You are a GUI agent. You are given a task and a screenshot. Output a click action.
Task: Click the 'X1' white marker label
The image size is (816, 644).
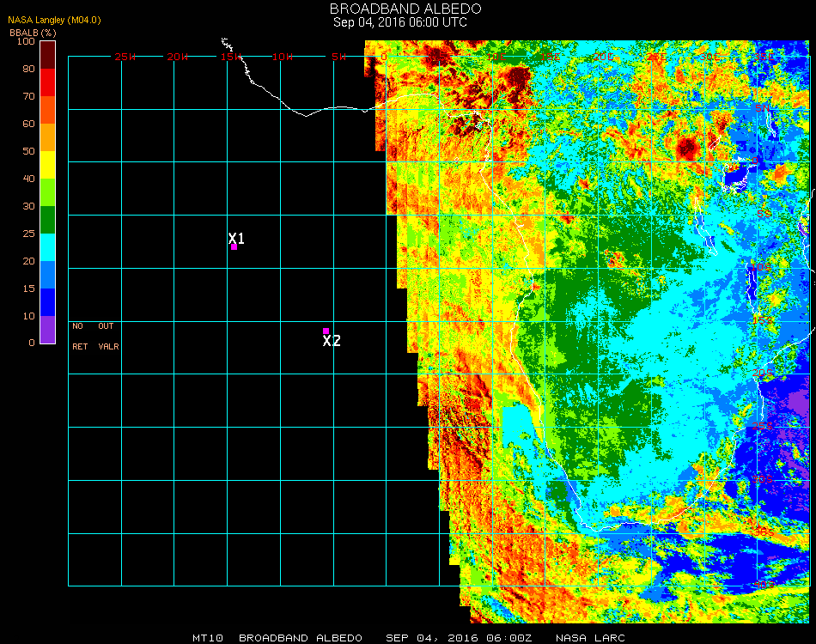click(x=236, y=238)
